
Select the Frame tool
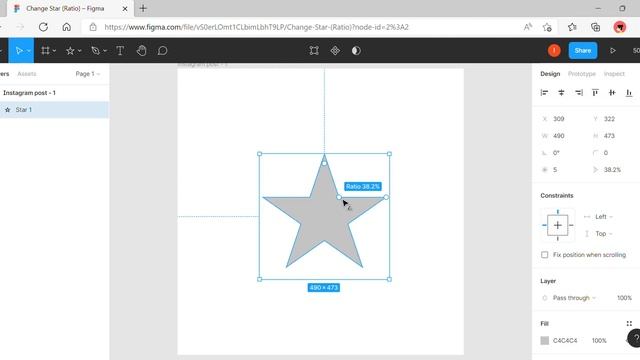(x=45, y=51)
